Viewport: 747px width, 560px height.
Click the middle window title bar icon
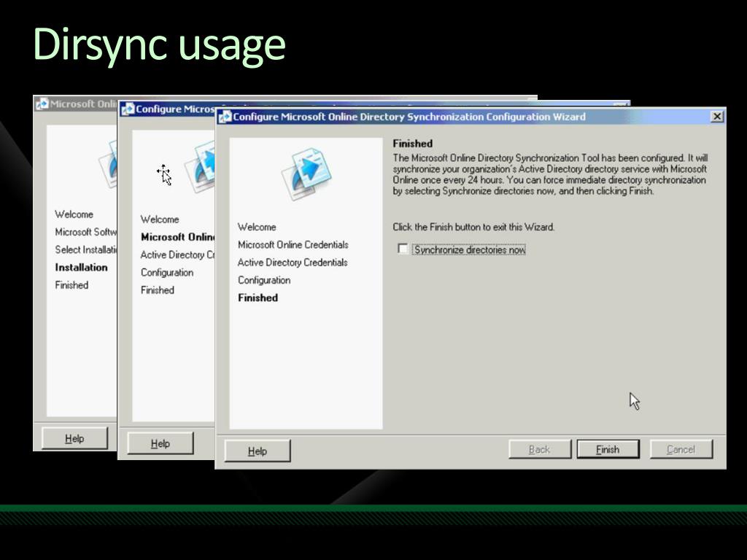click(x=128, y=109)
